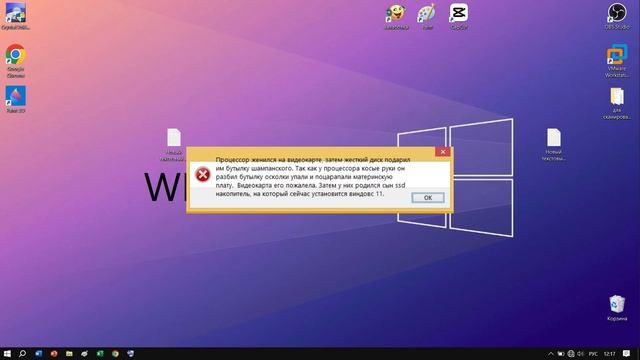Open Google Chrome desktop shortcut
640x360 pixels.
[x=16, y=60]
